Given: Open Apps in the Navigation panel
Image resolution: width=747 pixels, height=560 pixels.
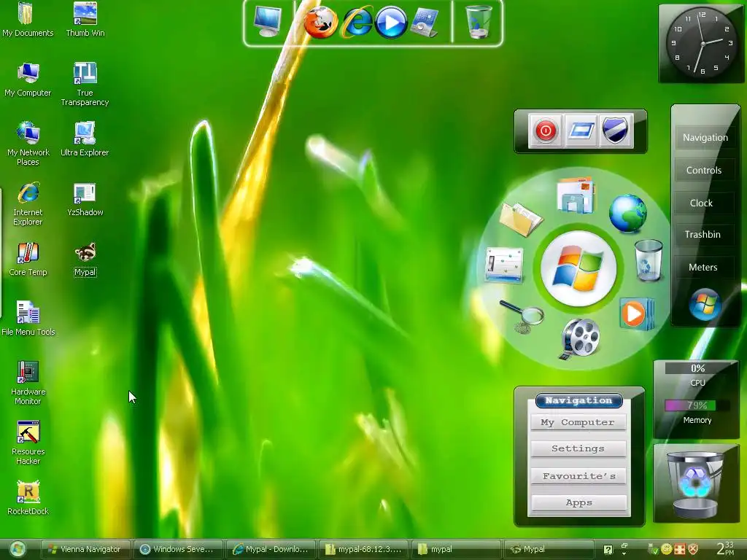Looking at the screenshot, I should [x=578, y=502].
